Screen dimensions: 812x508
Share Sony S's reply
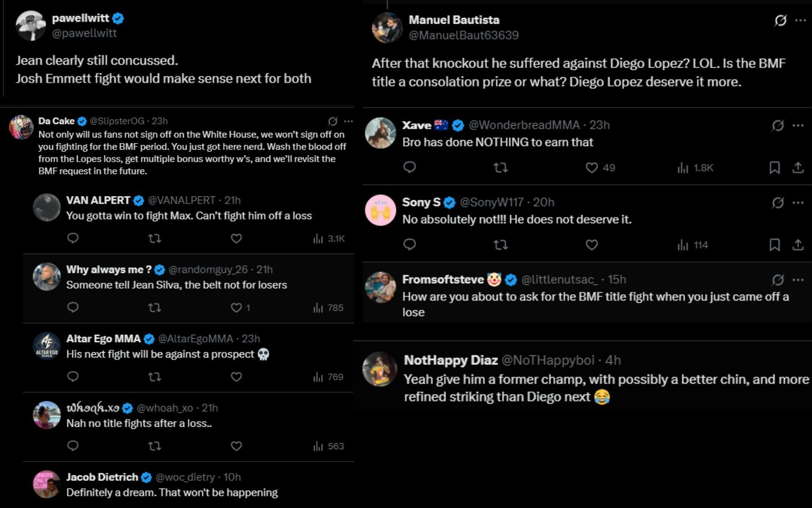tap(798, 245)
